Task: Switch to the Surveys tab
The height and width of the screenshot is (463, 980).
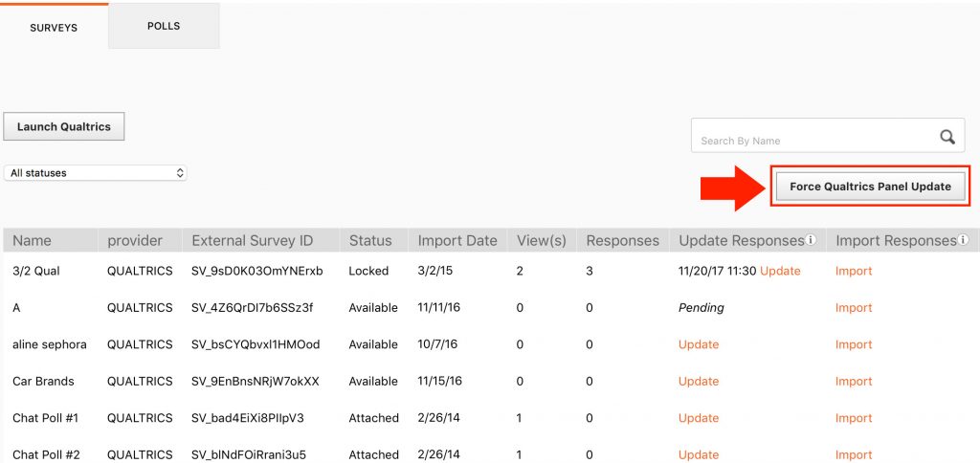Action: [54, 28]
